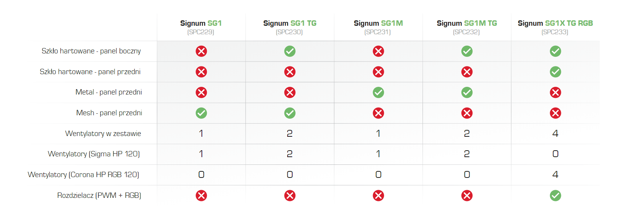Click green check for SG1X TG RGB front glass
644x214 pixels.
tap(555, 72)
